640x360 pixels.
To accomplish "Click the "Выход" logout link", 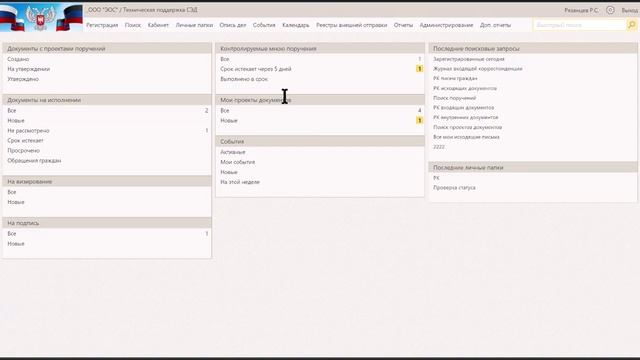I will pyautogui.click(x=630, y=10).
